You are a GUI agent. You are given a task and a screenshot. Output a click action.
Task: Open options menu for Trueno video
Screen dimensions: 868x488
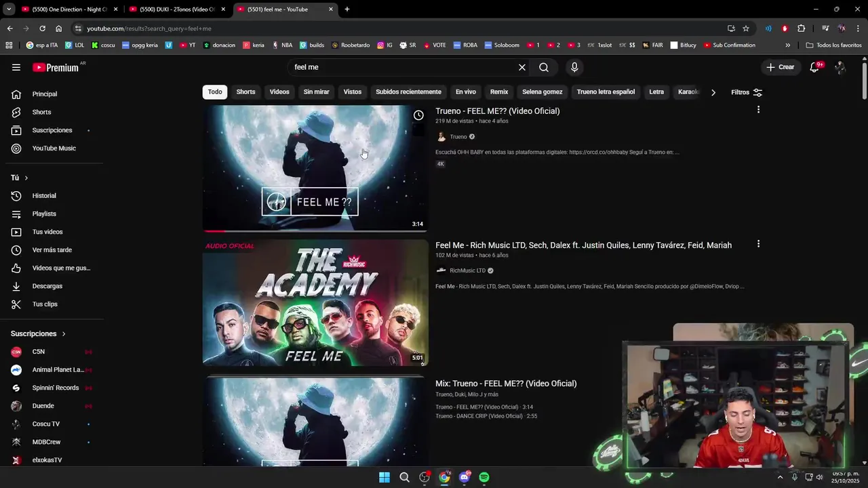[758, 110]
